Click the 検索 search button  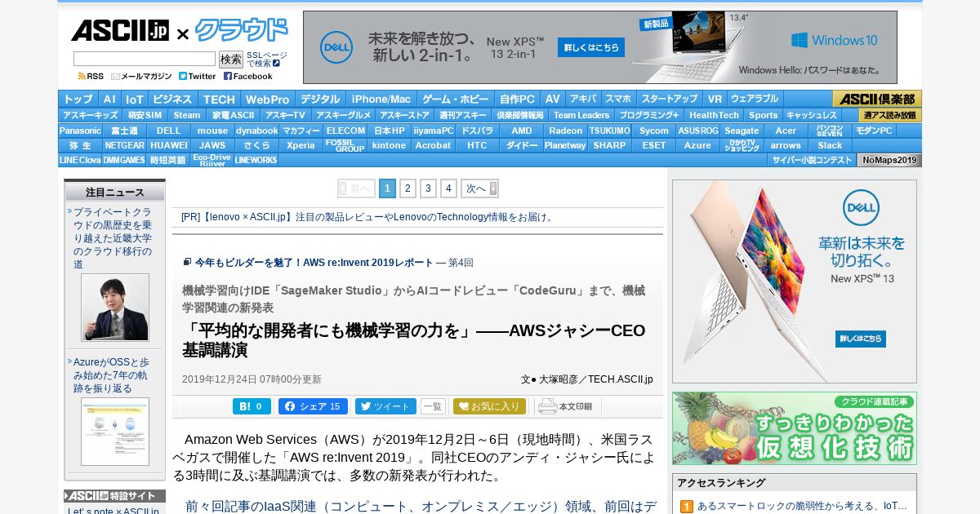[x=231, y=59]
